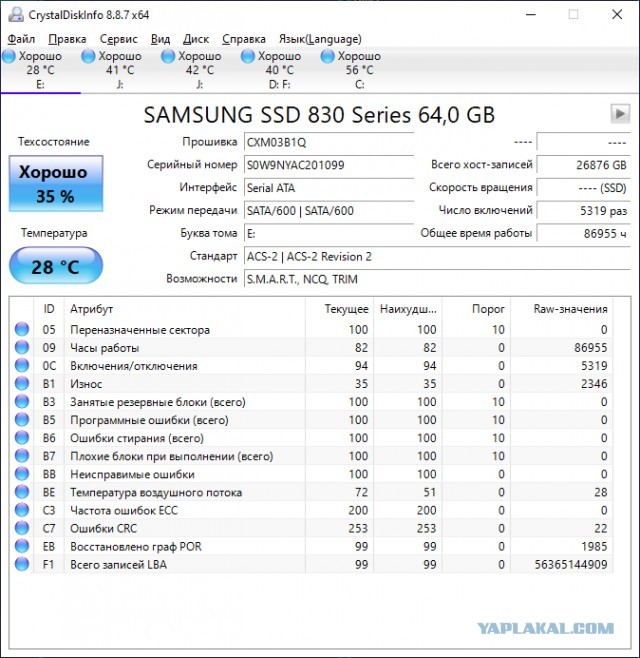Click the 26876 GB host writes value
Viewport: 640px width, 658px height.
(583, 165)
